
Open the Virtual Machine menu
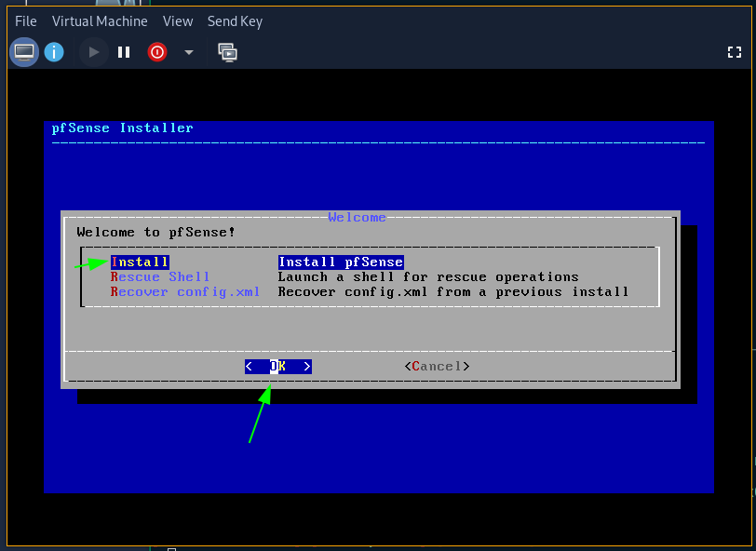[100, 21]
